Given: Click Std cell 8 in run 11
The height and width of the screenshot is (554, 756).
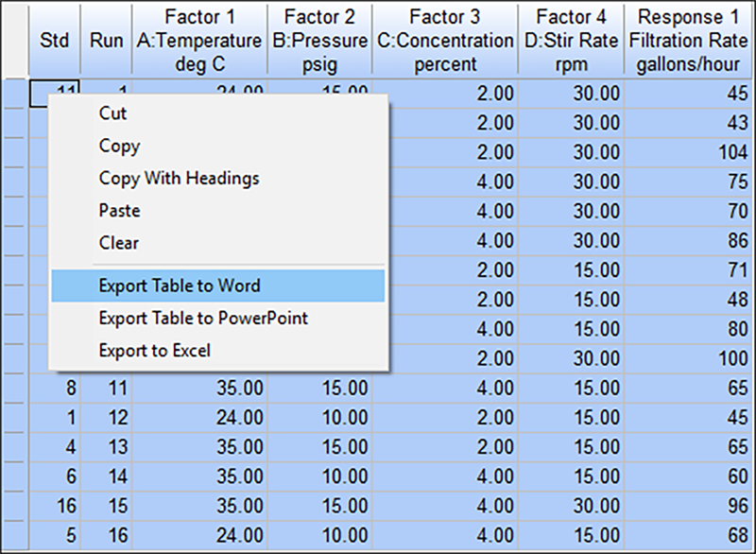Looking at the screenshot, I should click(x=55, y=389).
